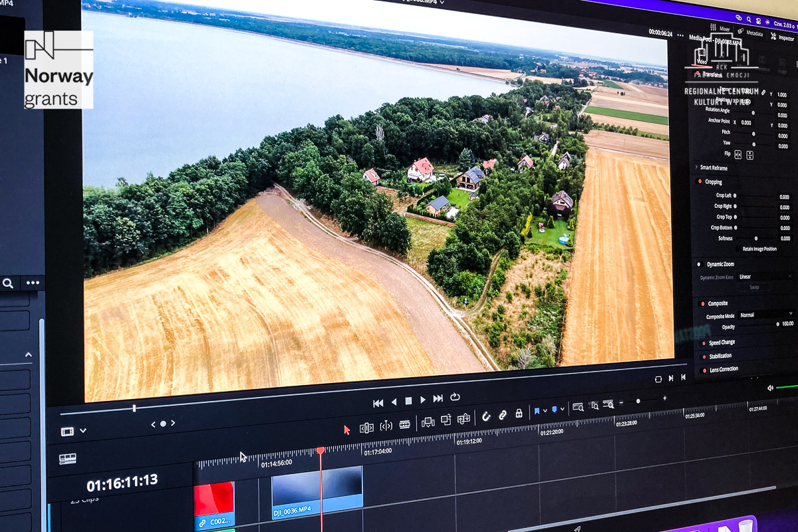798x532 pixels.
Task: Open the Mixer panel
Action: click(x=720, y=29)
